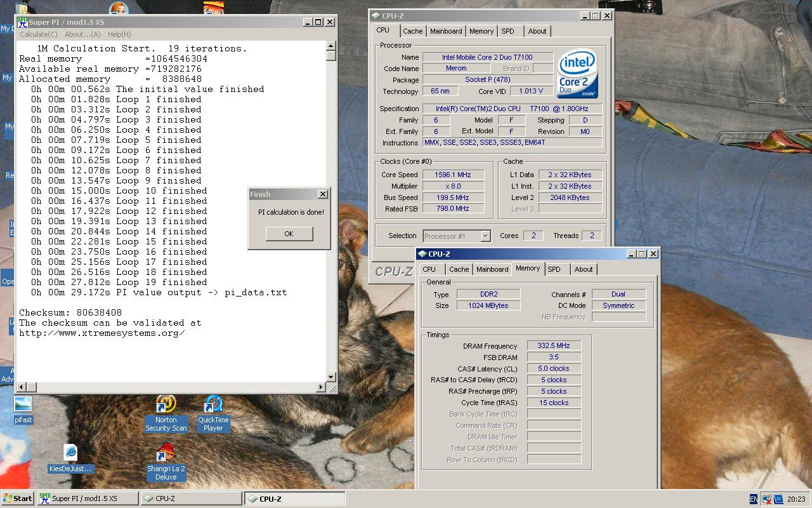Click the Core VID value '1.013 V'
812x508 pixels.
point(532,91)
